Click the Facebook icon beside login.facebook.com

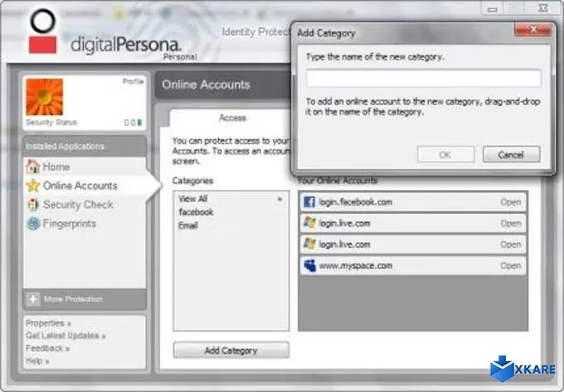tap(309, 202)
